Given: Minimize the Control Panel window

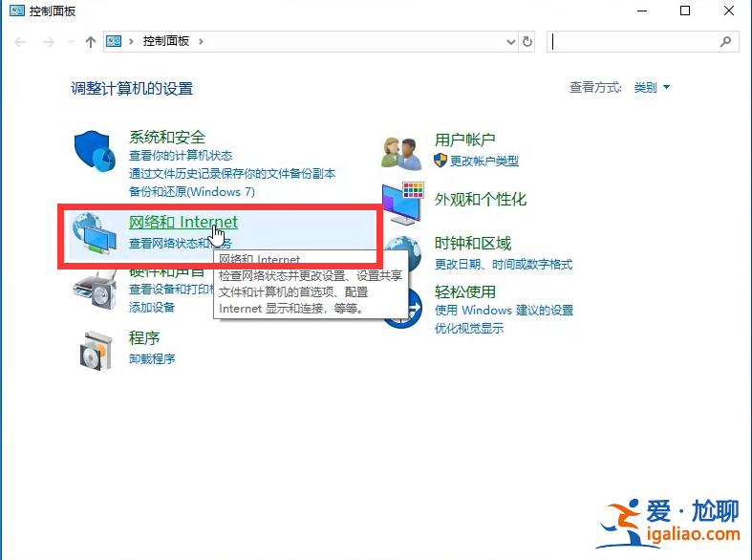Looking at the screenshot, I should click(642, 11).
